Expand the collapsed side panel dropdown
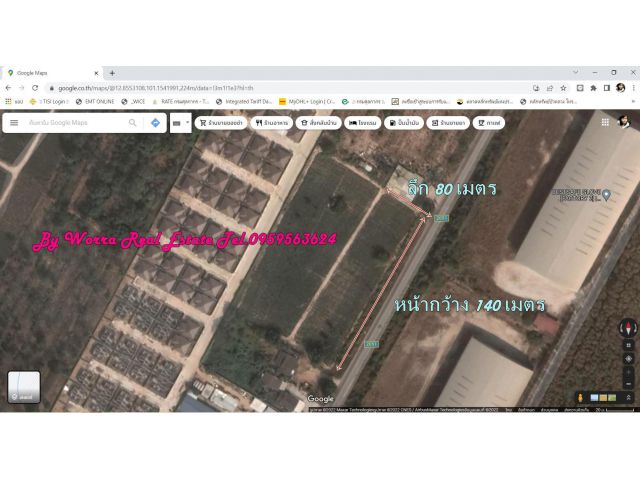Screen dimensions: 640x480 point(180,123)
